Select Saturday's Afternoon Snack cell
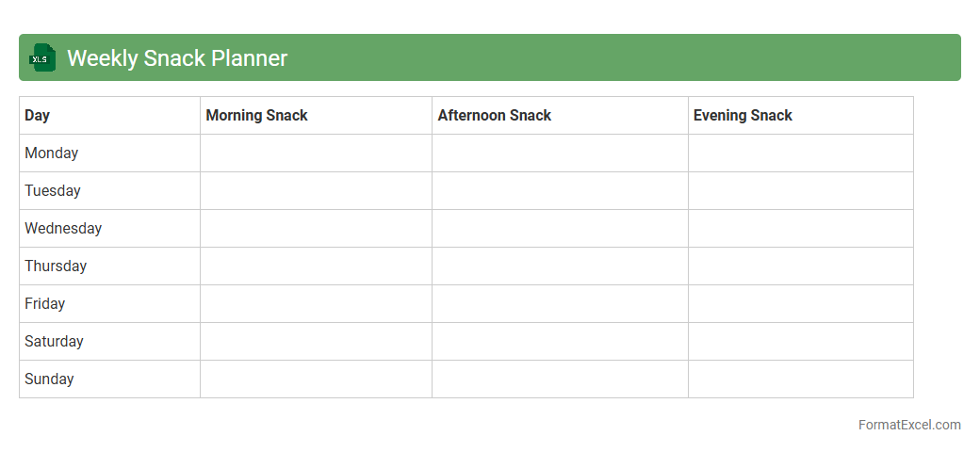This screenshot has height=452, width=980. 560,342
